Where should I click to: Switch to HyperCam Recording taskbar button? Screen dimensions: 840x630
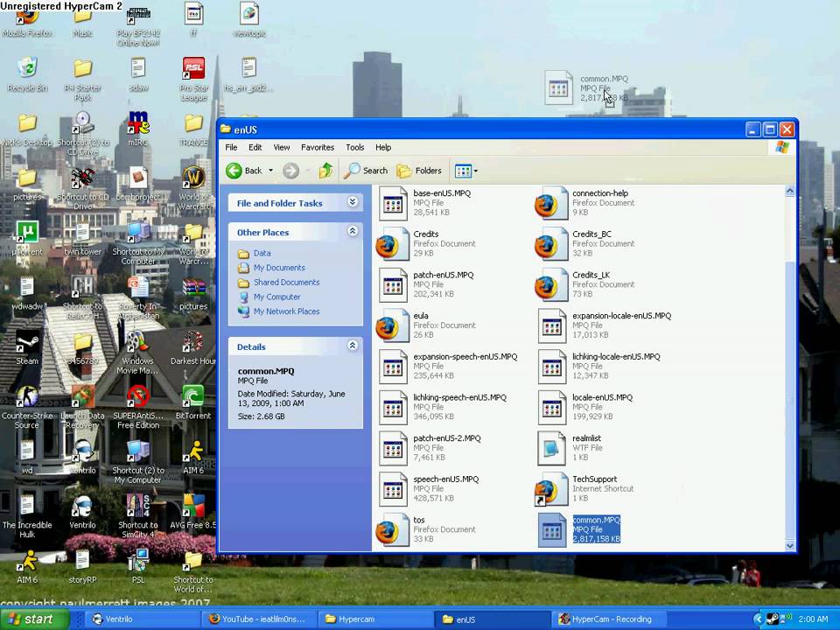pyautogui.click(x=609, y=619)
